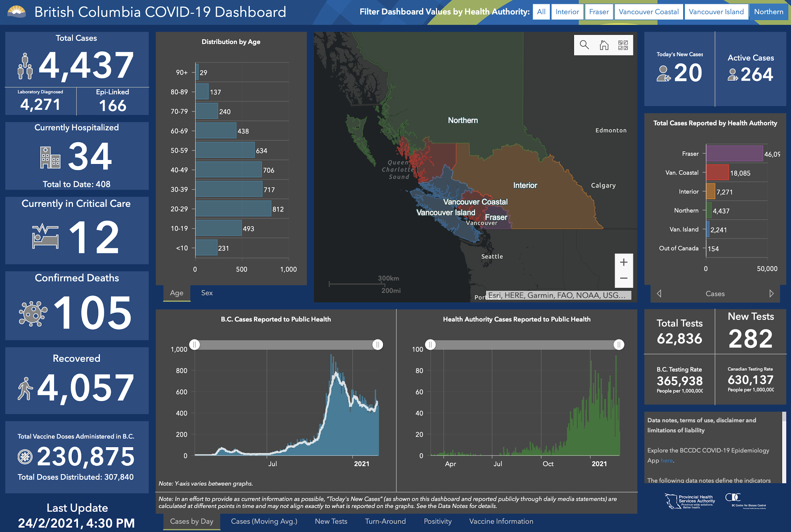Filter dashboard by Northern health authority

(768, 12)
